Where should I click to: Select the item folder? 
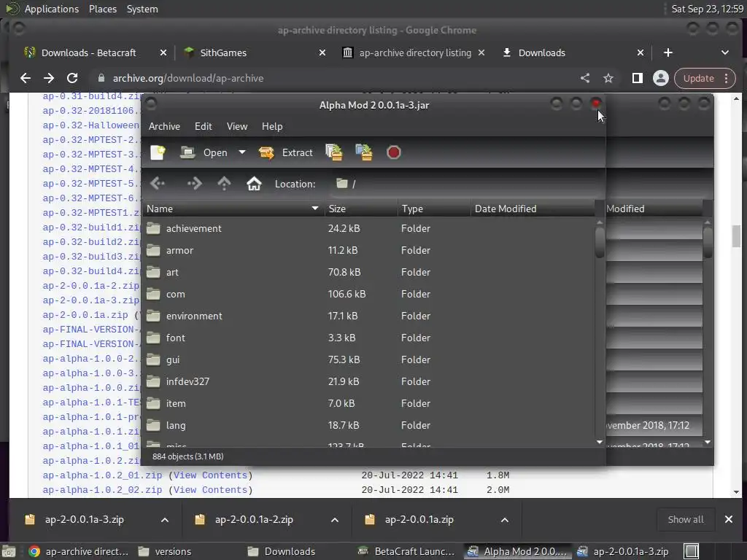368,404
